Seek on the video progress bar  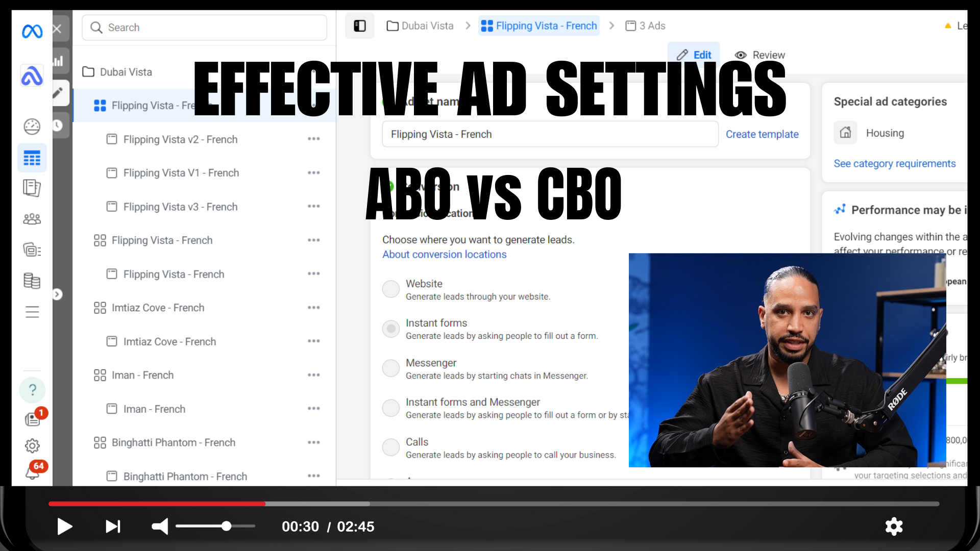coord(494,504)
